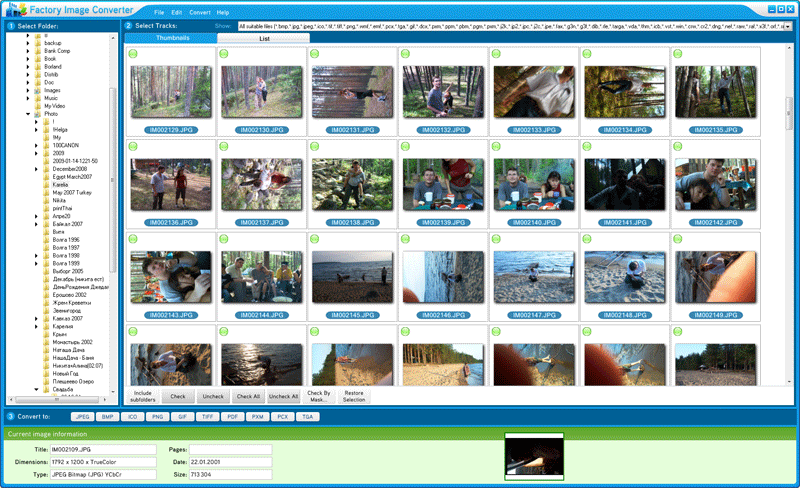The height and width of the screenshot is (488, 800).
Task: Toggle check mark on IM002144.JPG
Action: click(223, 239)
